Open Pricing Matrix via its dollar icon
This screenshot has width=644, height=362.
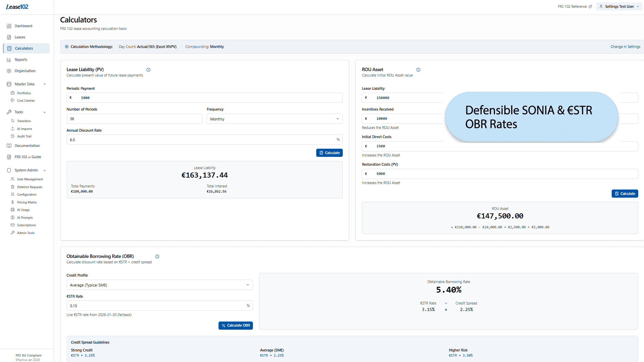tap(13, 202)
